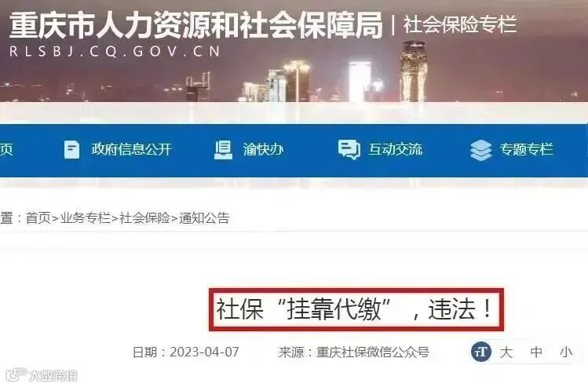
Task: Open the 政府信息公开 menu item
Action: pyautogui.click(x=132, y=149)
